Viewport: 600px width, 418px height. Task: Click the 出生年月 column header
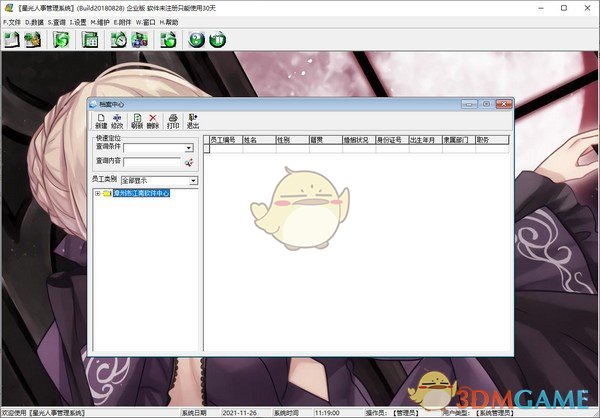426,140
